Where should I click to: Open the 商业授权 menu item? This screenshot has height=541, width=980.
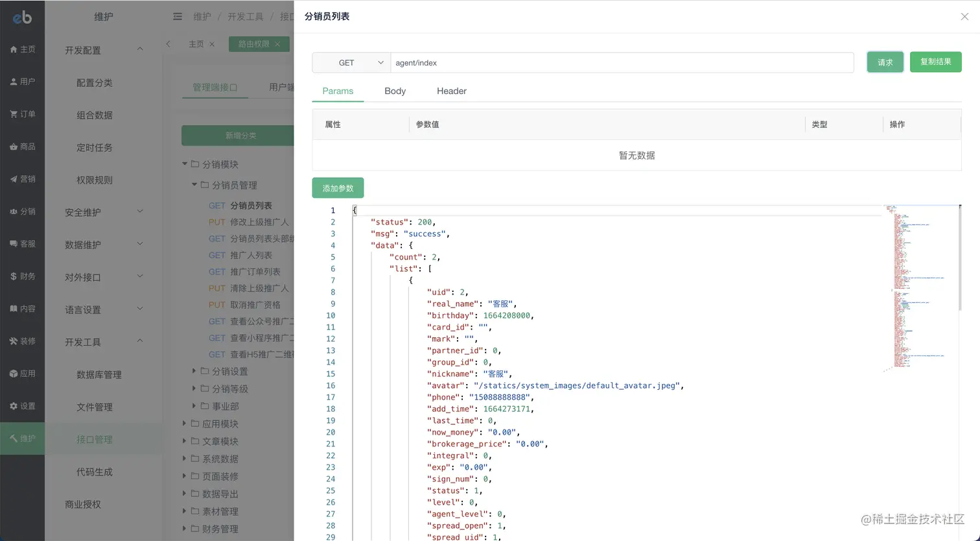click(83, 504)
